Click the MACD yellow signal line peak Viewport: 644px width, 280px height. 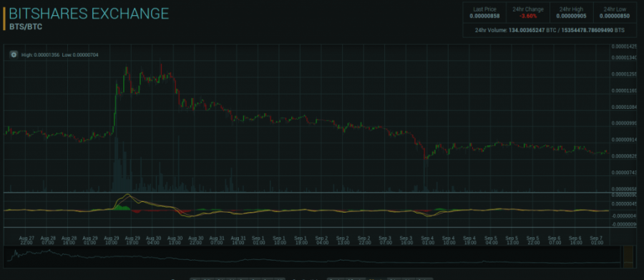tap(128, 195)
